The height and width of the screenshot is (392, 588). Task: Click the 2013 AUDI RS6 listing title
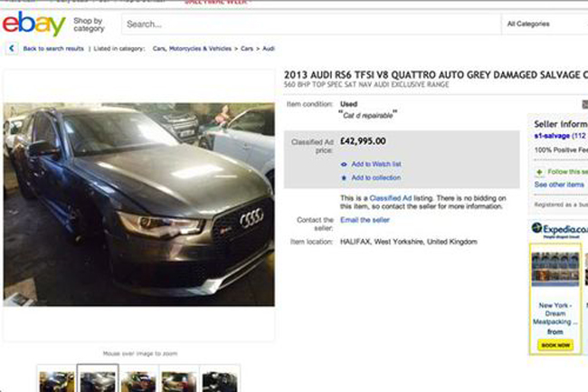click(436, 75)
